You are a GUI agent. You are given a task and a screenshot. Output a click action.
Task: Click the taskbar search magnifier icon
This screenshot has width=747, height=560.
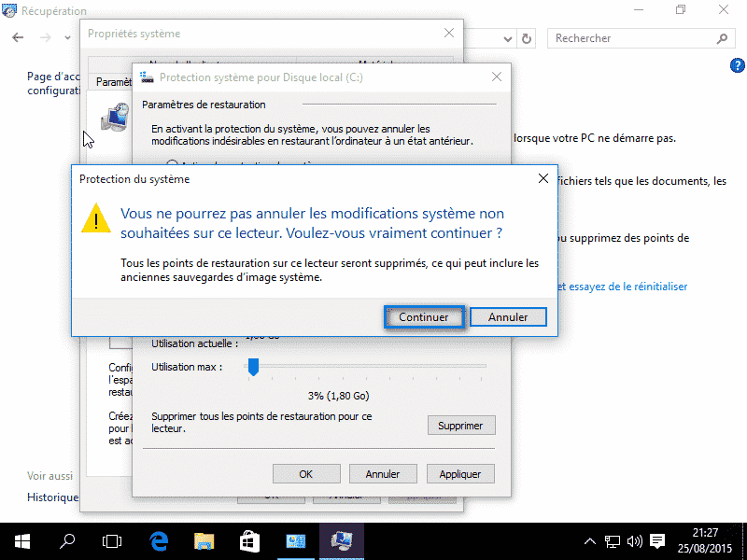67,540
